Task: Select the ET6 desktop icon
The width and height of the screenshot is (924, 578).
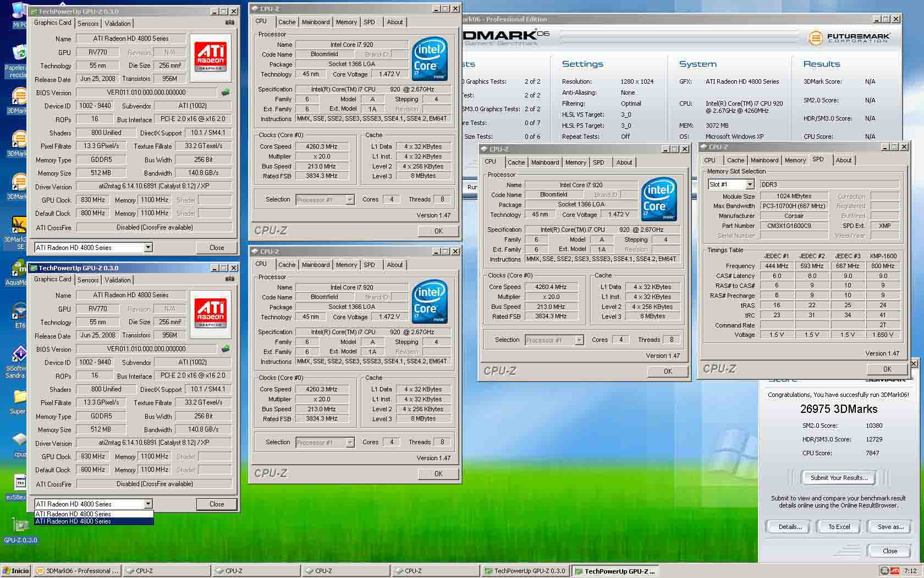Action: (x=19, y=315)
